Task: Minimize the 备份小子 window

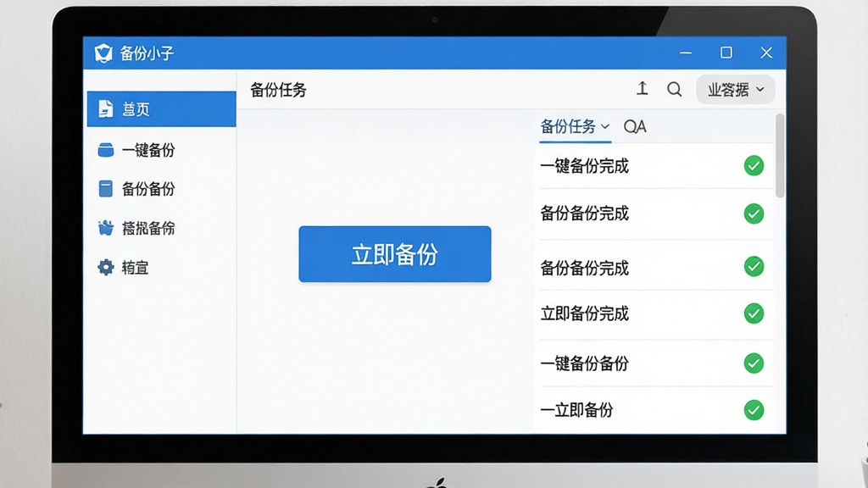Action: coord(686,53)
